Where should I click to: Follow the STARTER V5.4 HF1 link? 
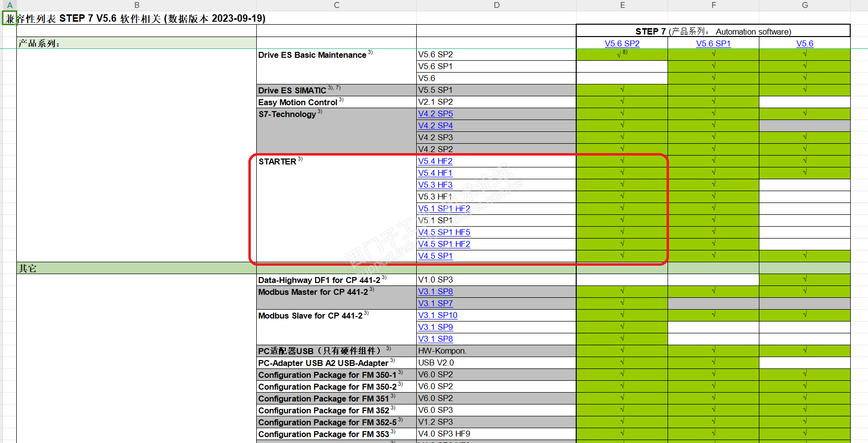pyautogui.click(x=435, y=173)
